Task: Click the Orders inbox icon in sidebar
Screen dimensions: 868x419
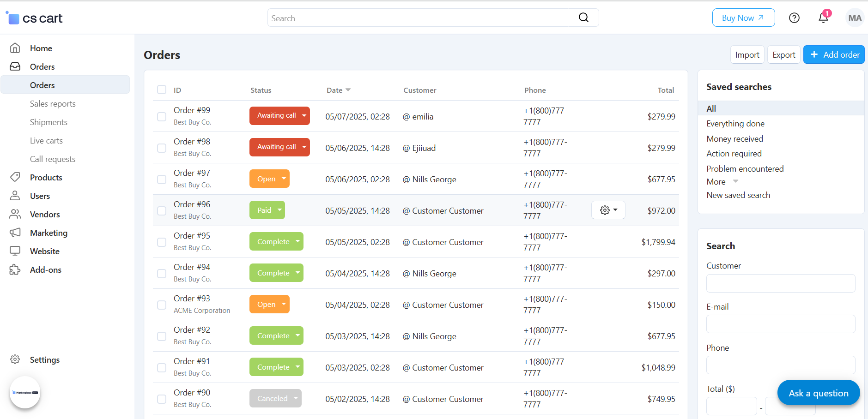Action: pyautogui.click(x=15, y=66)
